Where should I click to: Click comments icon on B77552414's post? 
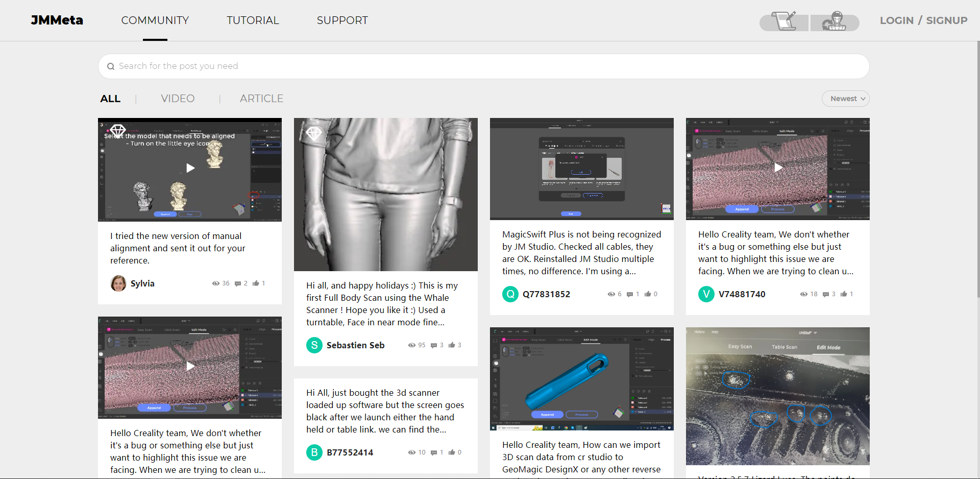[x=434, y=452]
